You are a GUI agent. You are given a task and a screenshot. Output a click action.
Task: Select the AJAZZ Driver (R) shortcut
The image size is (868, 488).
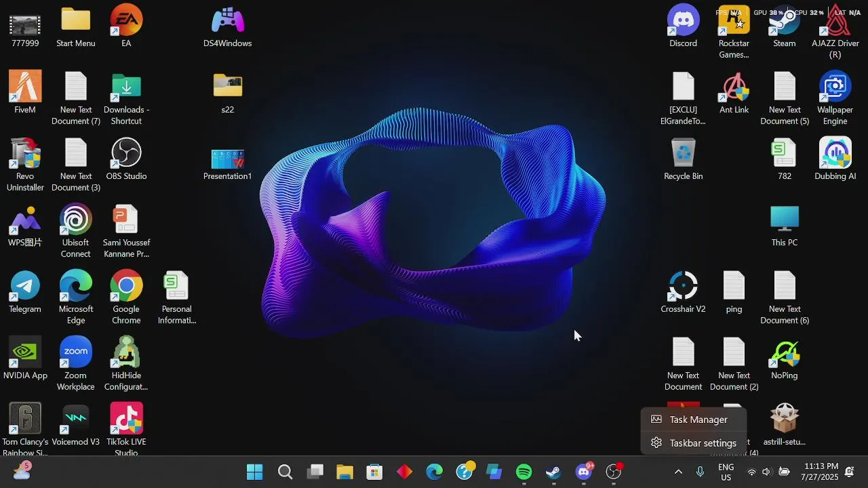(x=835, y=32)
